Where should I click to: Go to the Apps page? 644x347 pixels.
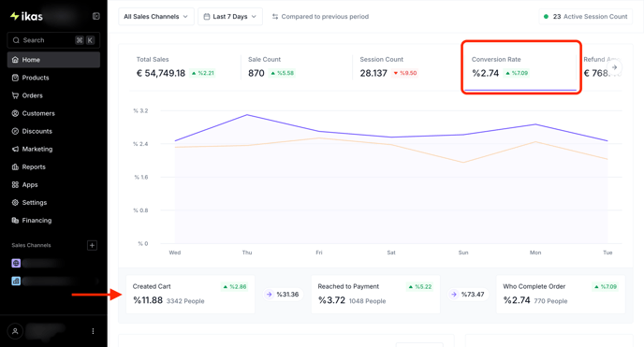coord(53,184)
